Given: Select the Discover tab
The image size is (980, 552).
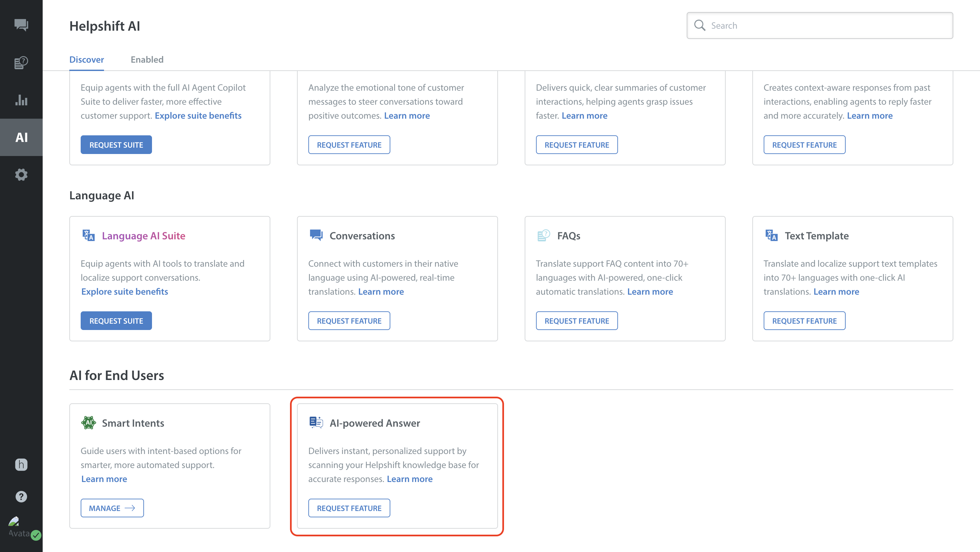Looking at the screenshot, I should (86, 60).
